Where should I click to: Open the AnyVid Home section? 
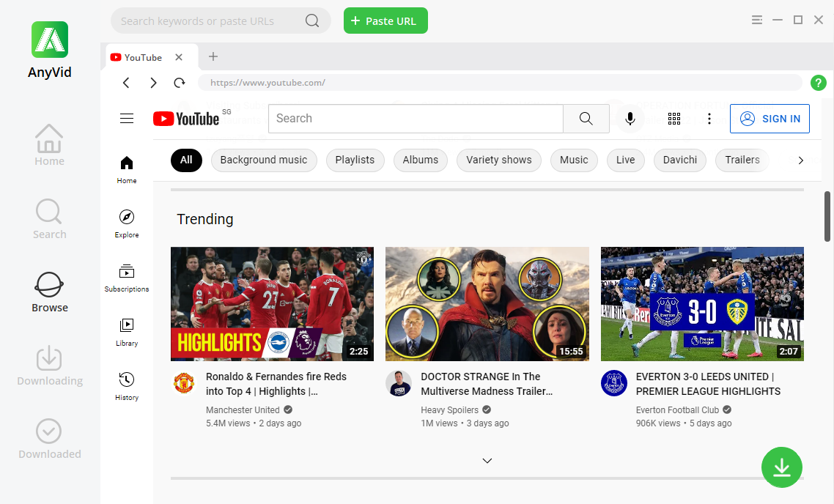pos(49,145)
